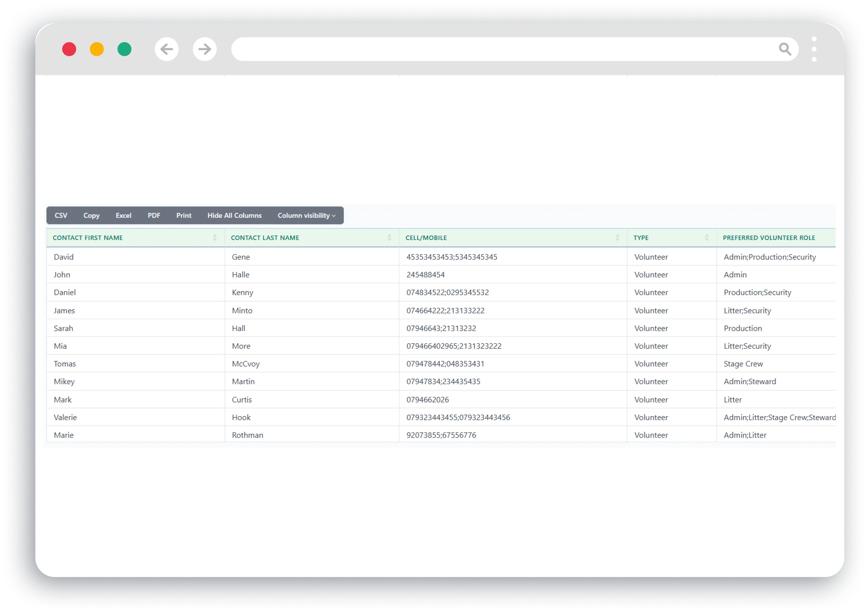The image size is (868, 613).
Task: Select the row for Valerie Hook
Action: point(65,417)
